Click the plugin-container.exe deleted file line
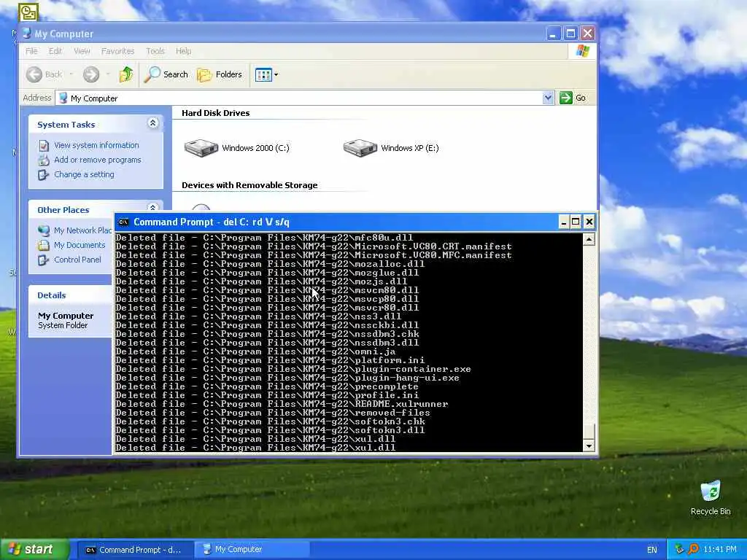This screenshot has height=560, width=747. coord(293,369)
